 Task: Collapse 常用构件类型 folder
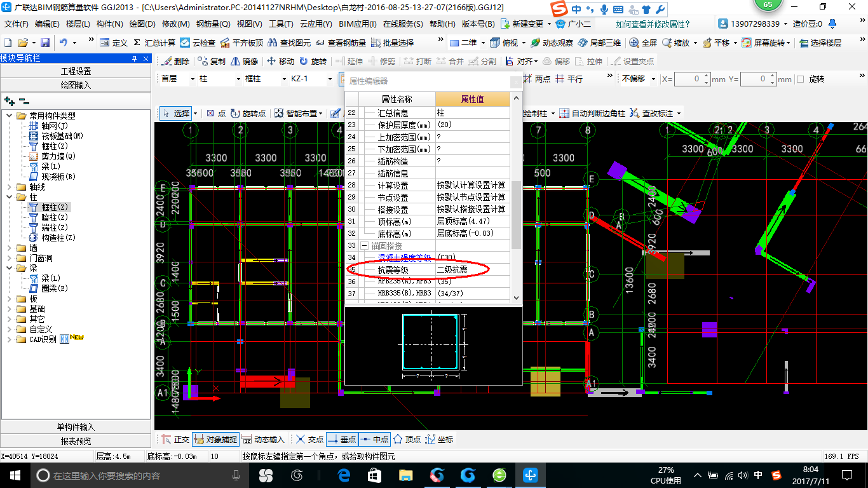(x=10, y=116)
